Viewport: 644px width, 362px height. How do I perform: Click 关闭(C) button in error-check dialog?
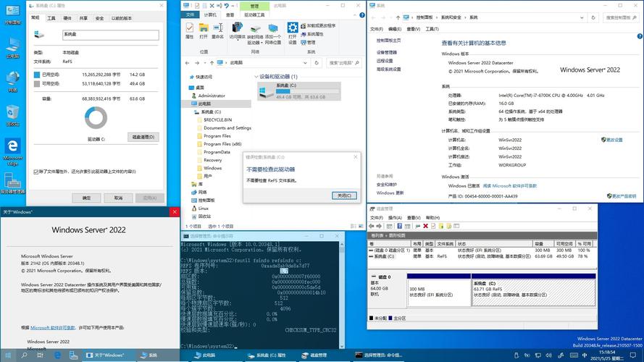click(344, 195)
